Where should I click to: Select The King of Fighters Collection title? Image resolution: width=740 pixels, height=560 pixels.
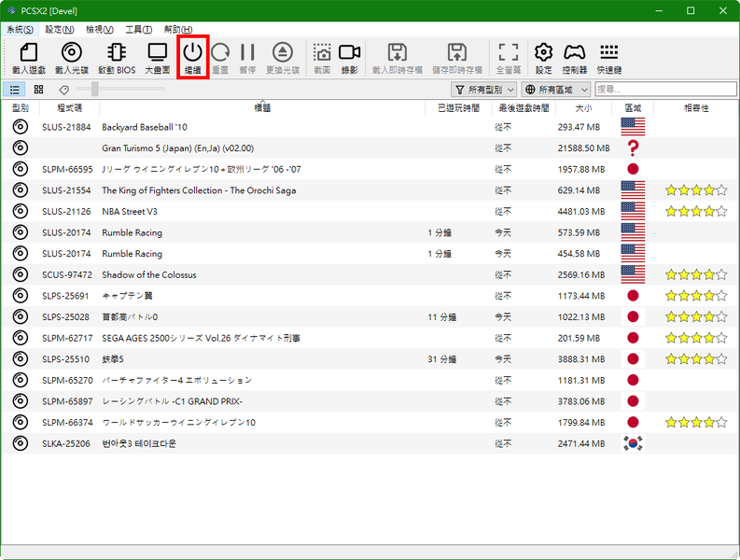(x=199, y=190)
